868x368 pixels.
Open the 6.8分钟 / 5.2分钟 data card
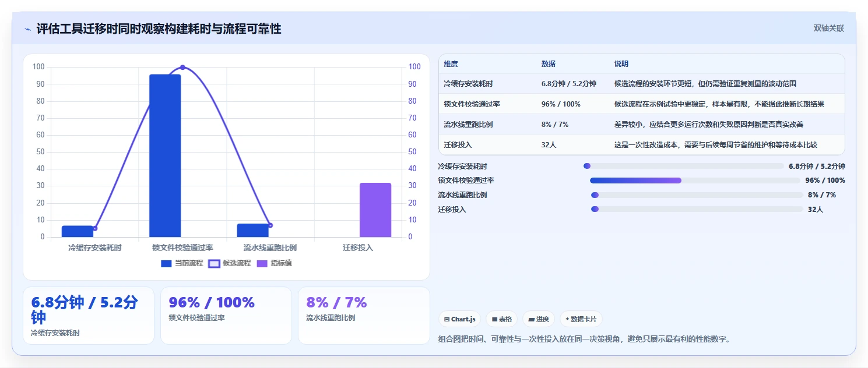(x=89, y=316)
